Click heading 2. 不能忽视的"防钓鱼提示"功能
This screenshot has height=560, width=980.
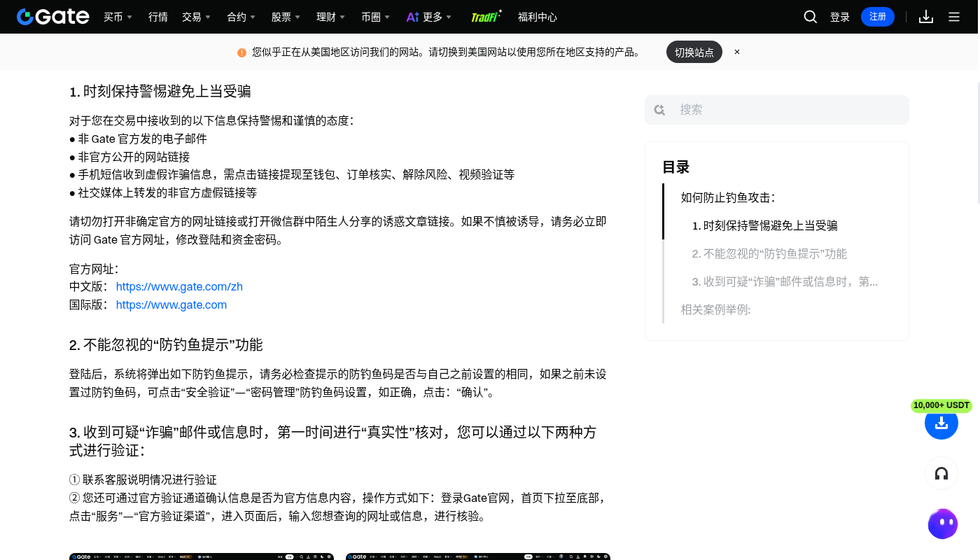[x=166, y=345]
